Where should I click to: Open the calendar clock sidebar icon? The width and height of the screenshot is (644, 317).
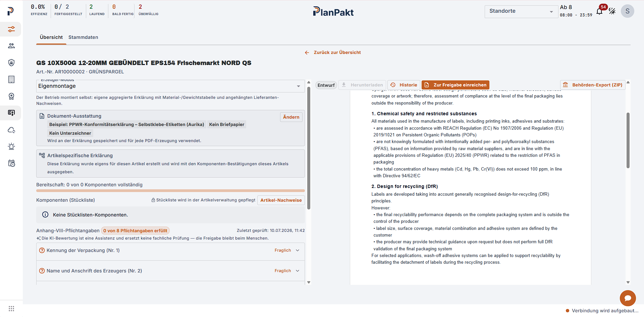pos(11,163)
